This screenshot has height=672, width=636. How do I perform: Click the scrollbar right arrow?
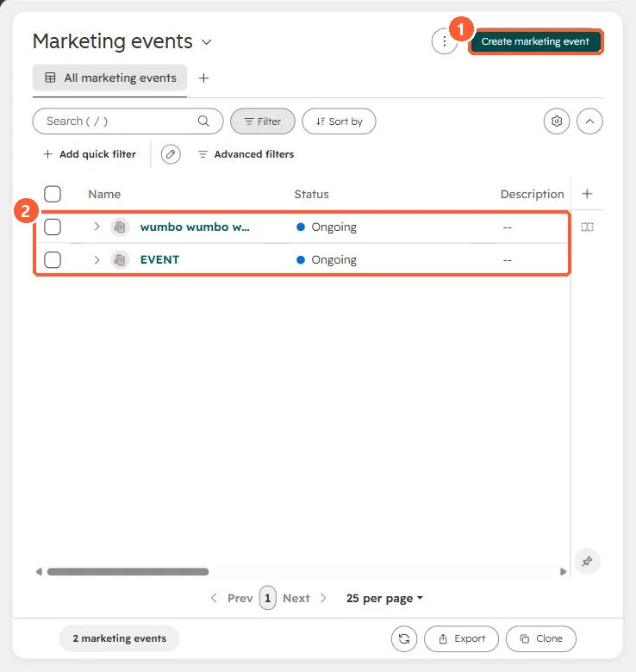coord(563,572)
